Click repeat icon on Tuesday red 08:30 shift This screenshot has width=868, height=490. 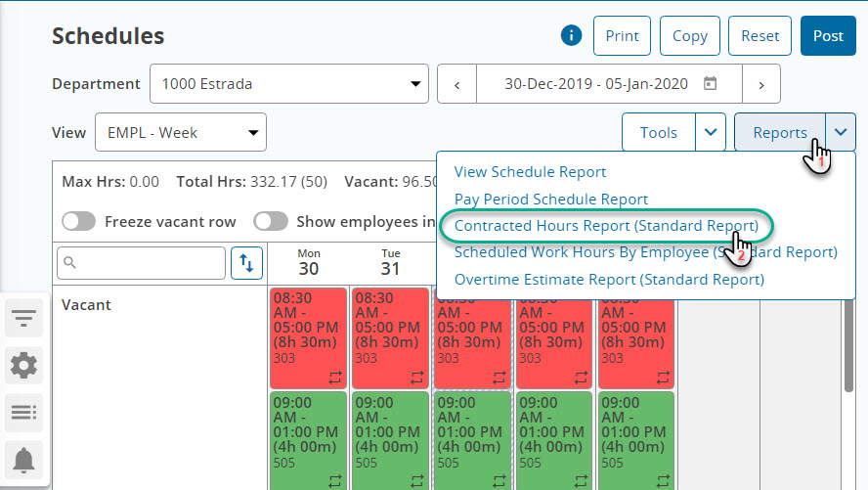(416, 378)
